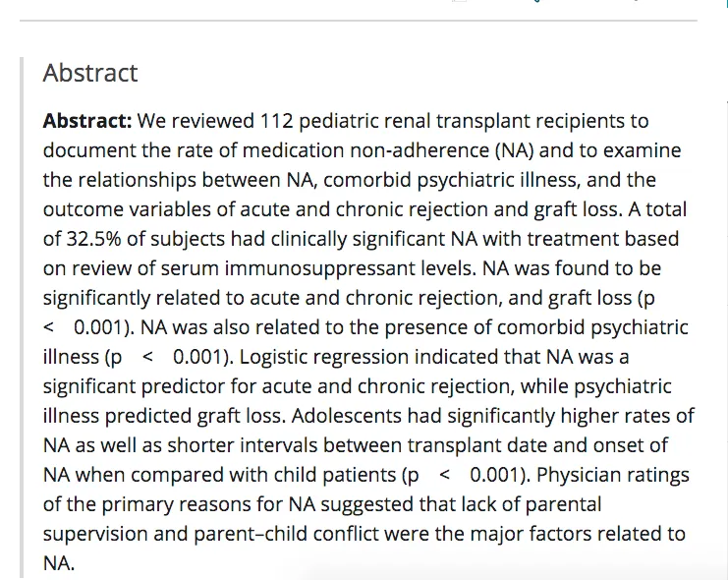
Task: Click the words 'child patients'
Action: click(334, 475)
